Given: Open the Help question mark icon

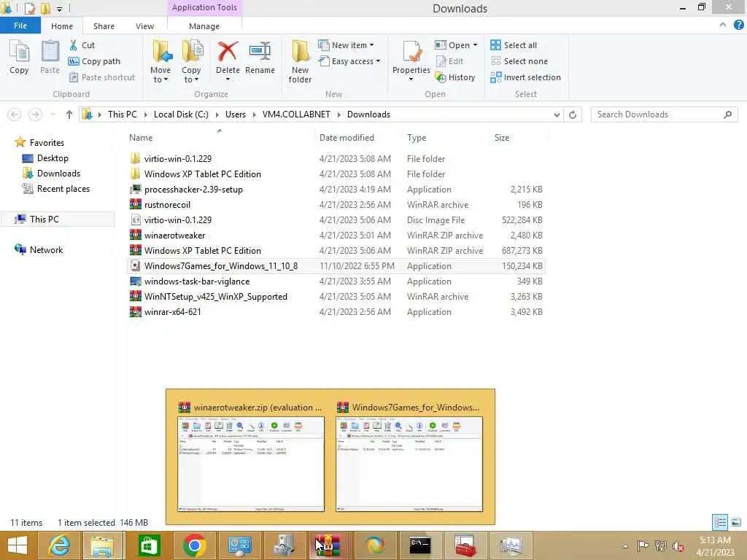Looking at the screenshot, I should tap(738, 26).
